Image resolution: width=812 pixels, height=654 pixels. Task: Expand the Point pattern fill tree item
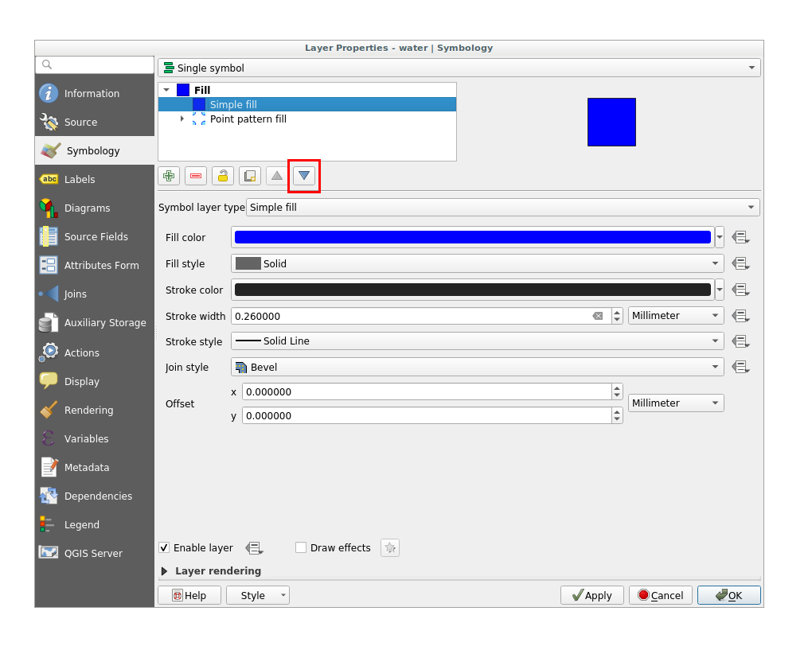[x=182, y=119]
